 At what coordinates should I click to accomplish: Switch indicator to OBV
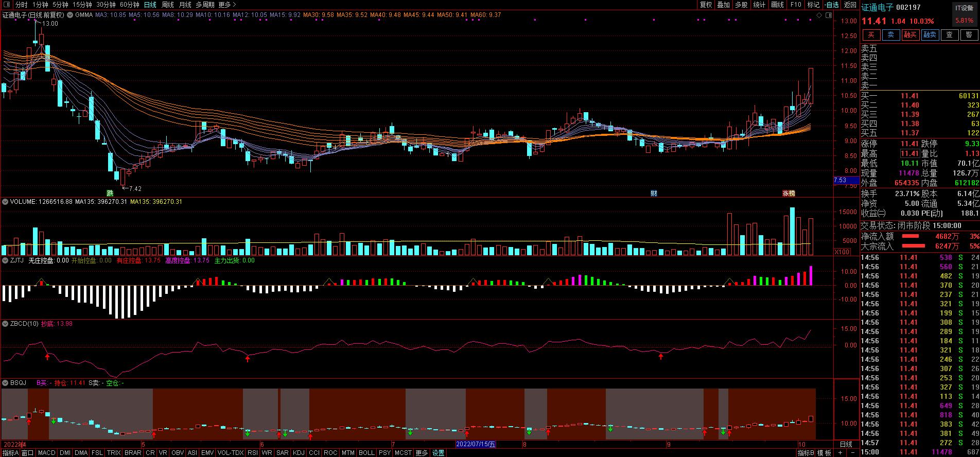178,453
